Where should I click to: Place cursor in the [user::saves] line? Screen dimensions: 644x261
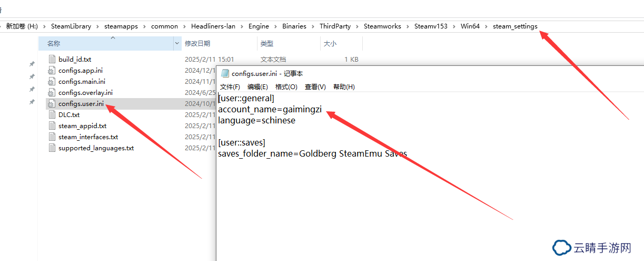tap(242, 142)
